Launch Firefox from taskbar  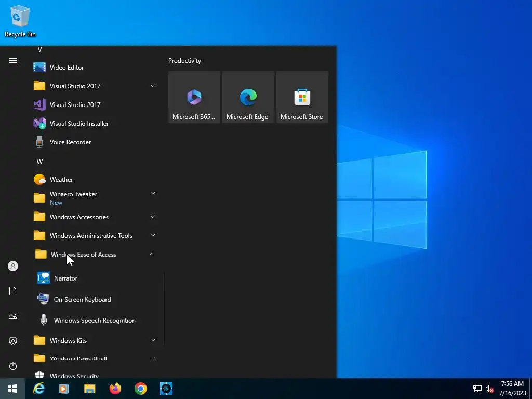click(x=115, y=389)
